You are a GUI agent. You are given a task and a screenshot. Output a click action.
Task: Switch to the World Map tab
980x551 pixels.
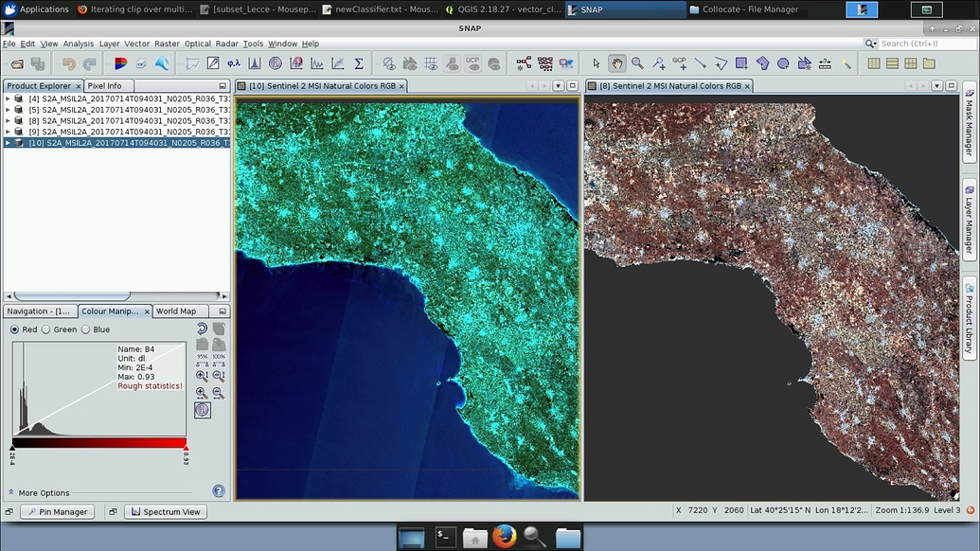(176, 311)
